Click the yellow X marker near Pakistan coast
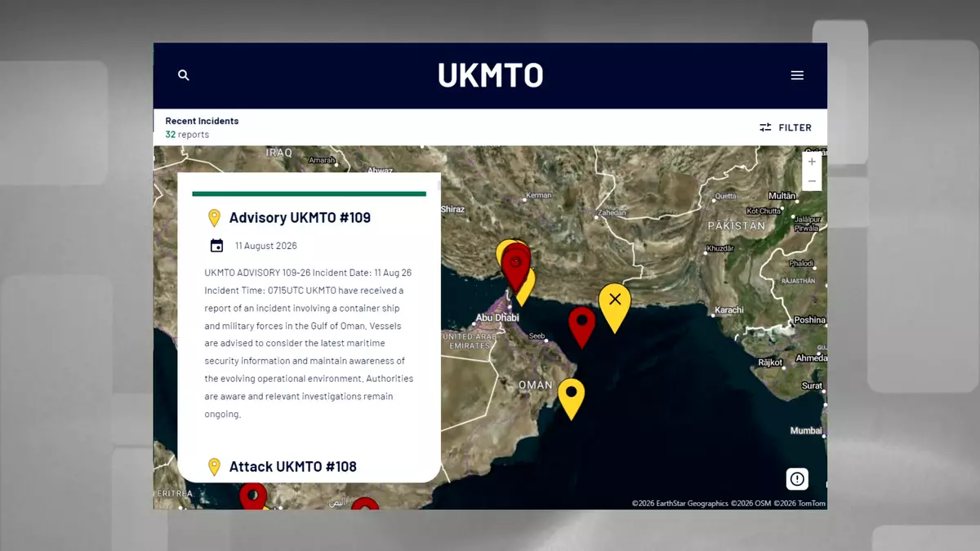The height and width of the screenshot is (551, 980). 615,307
